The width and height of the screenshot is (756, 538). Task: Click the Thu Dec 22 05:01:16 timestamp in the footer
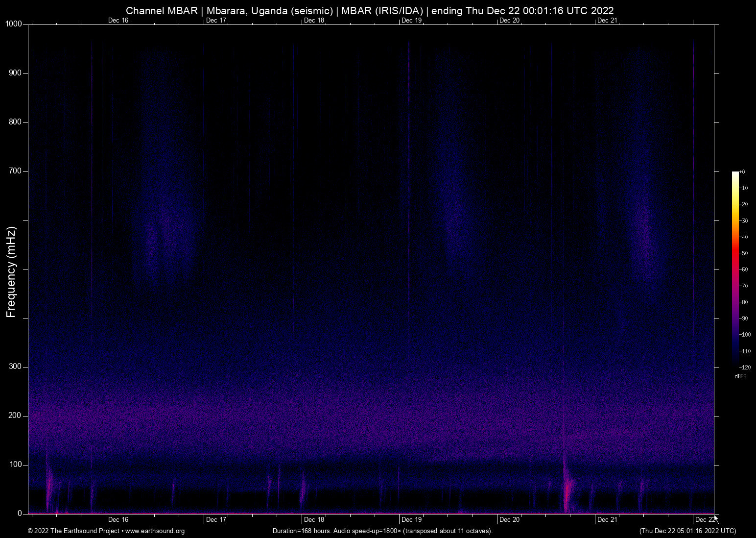pos(687,531)
